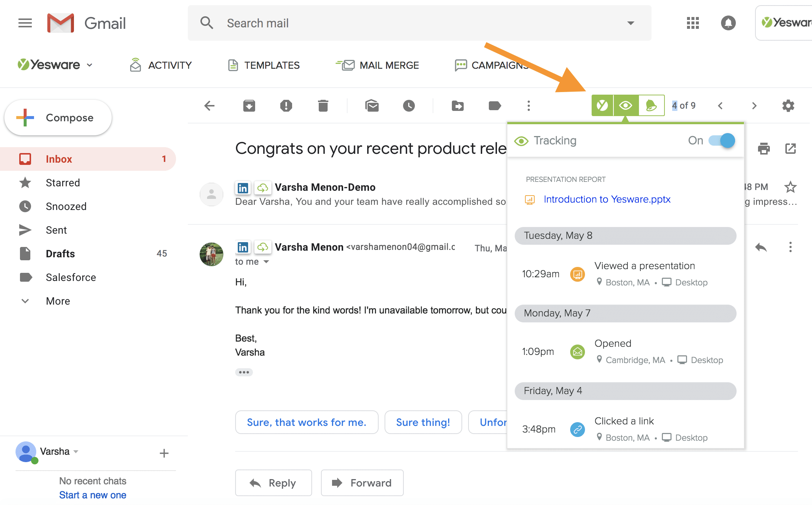Delete the conversation with trash icon
The image size is (812, 505).
click(323, 106)
